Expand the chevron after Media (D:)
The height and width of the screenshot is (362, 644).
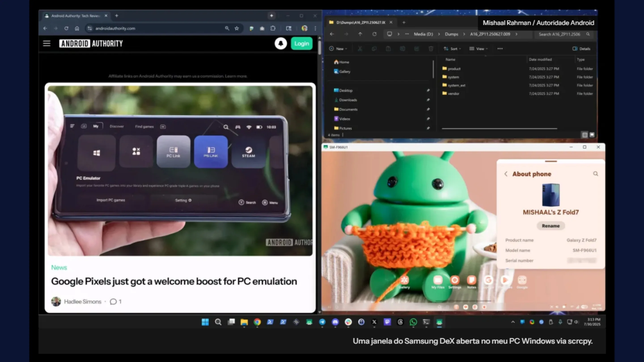439,34
